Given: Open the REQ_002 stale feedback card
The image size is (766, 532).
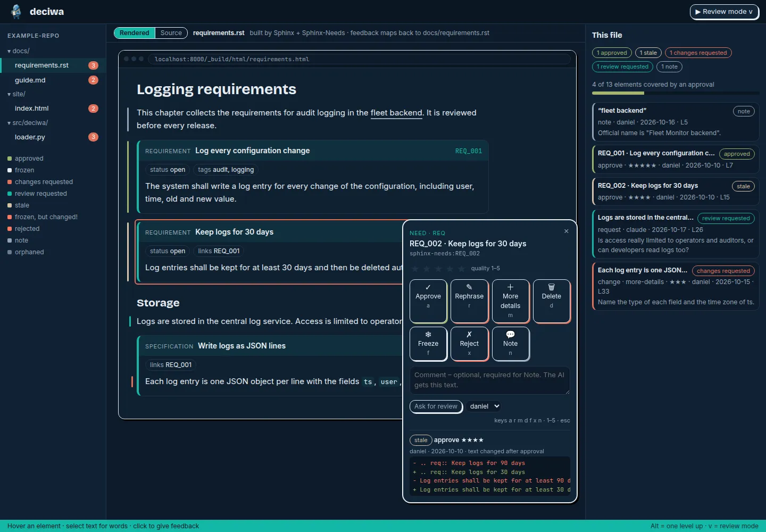Looking at the screenshot, I should click(676, 192).
